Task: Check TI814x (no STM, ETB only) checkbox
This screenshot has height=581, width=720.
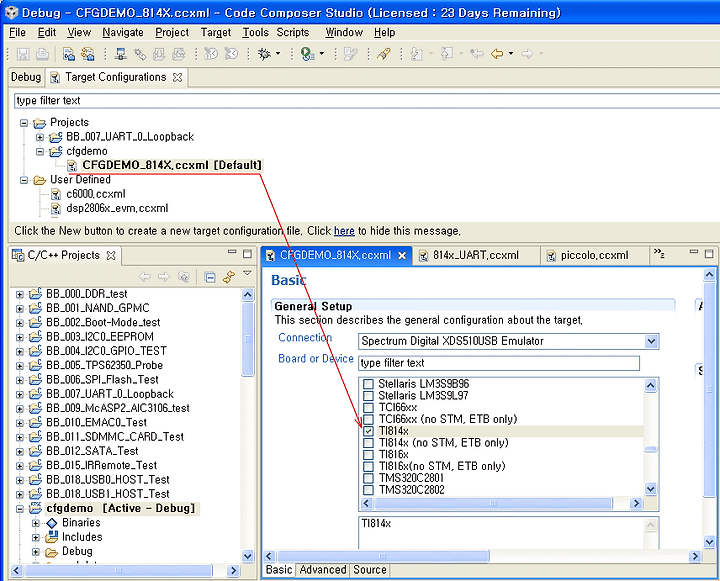Action: [368, 443]
